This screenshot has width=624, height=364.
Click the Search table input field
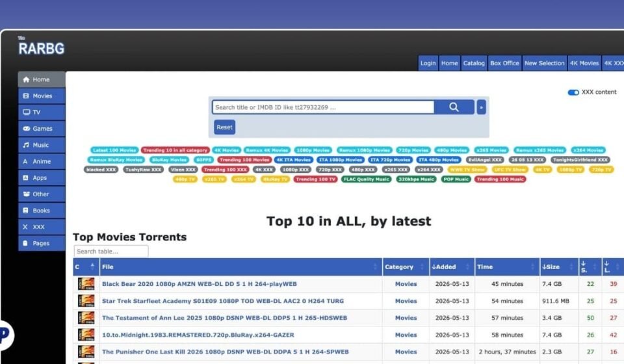coord(111,252)
